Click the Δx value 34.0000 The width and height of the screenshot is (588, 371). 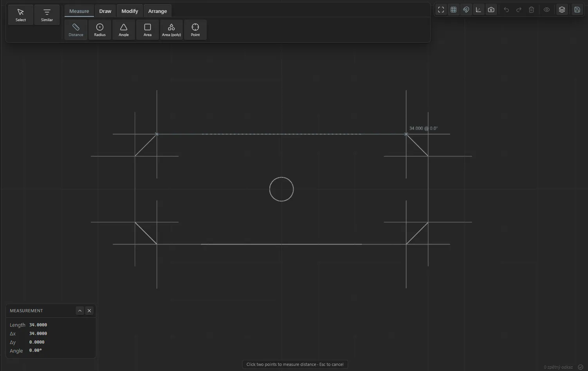coord(38,333)
